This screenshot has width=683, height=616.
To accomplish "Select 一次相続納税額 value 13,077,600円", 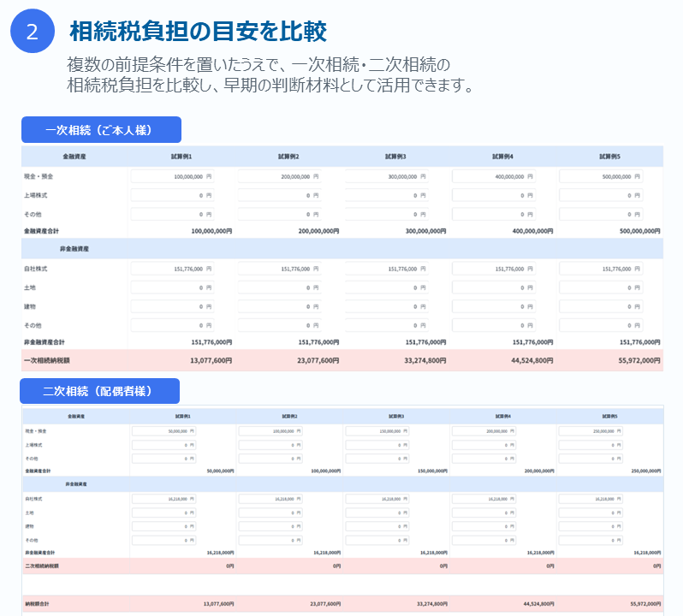I will (211, 360).
